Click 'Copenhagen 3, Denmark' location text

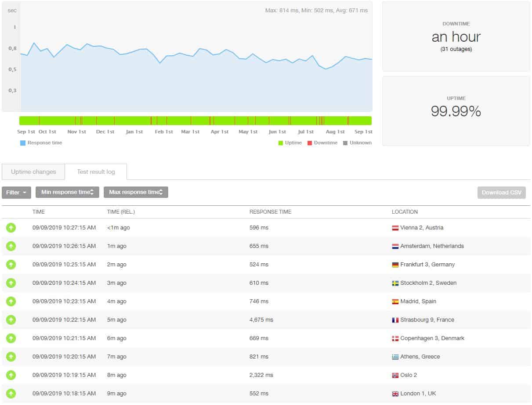[x=432, y=338]
